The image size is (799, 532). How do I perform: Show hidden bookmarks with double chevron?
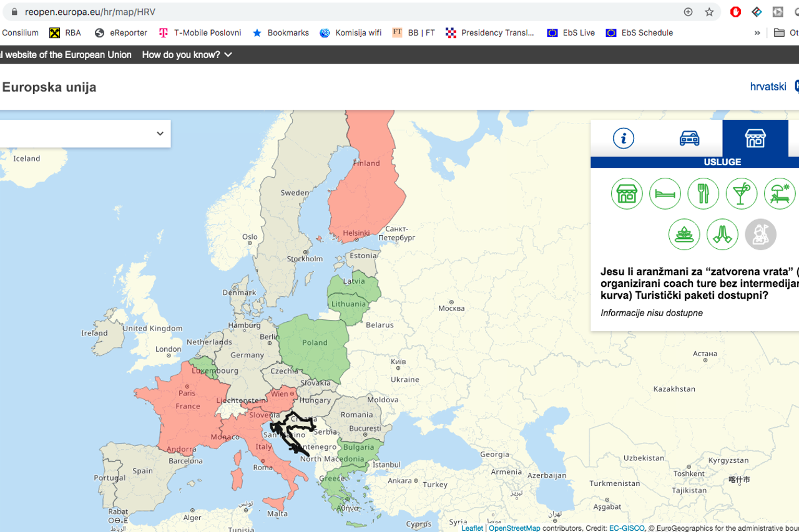point(757,33)
